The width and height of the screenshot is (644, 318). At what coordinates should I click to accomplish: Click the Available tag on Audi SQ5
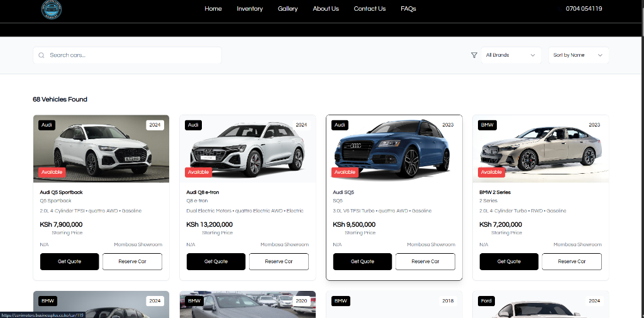(345, 173)
